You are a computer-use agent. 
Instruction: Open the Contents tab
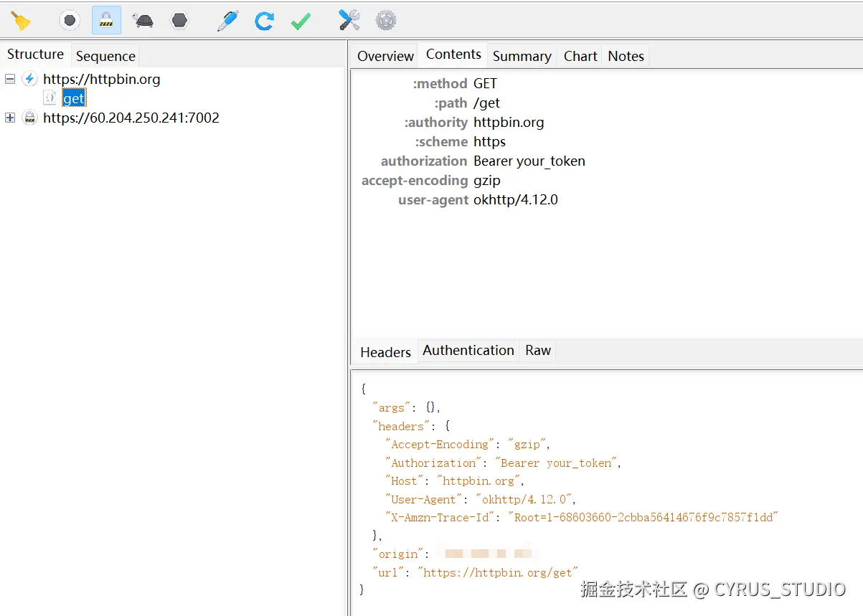tap(453, 55)
